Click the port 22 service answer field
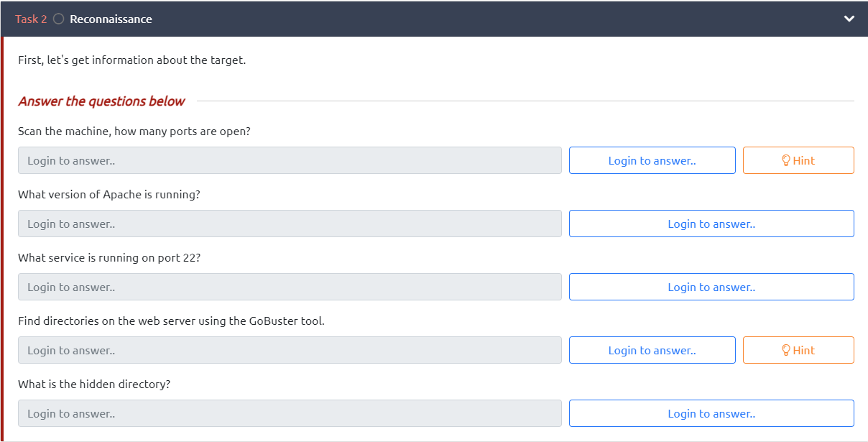868x442 pixels. coord(290,287)
